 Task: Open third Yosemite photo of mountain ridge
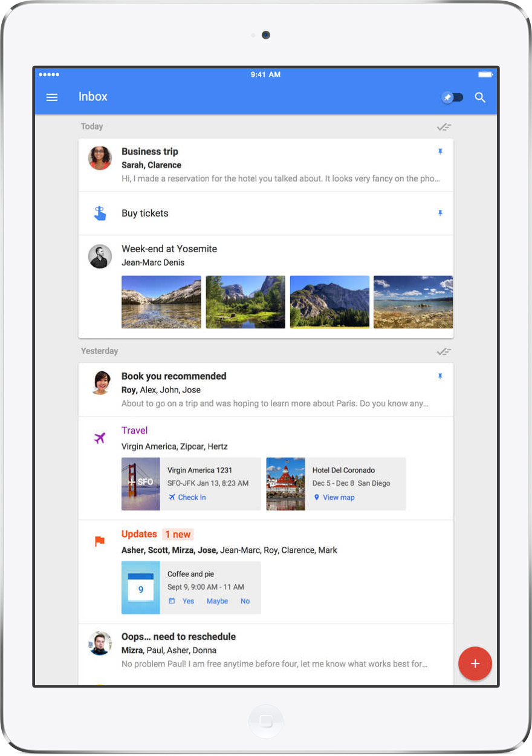(x=329, y=302)
